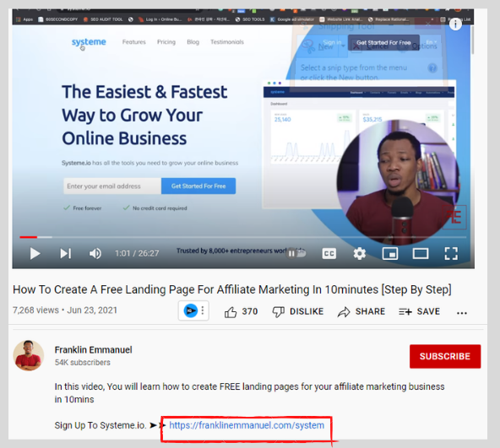This screenshot has width=500, height=448.
Task: Switch to miniplayer mode
Action: point(390,254)
